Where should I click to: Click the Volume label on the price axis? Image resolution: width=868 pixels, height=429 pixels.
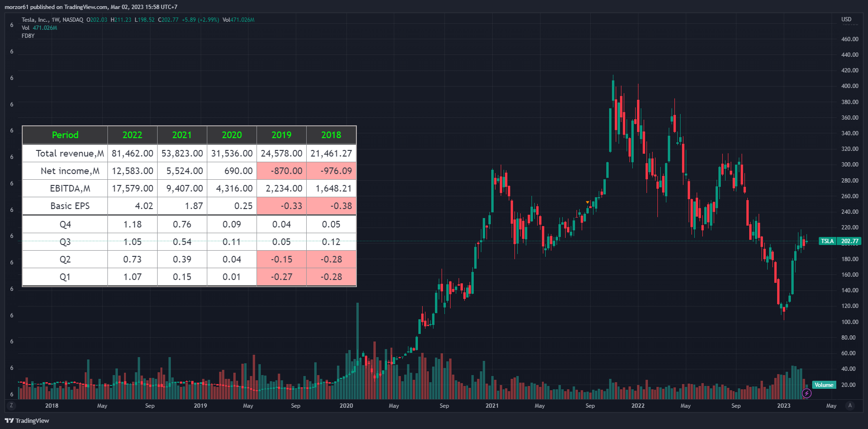pyautogui.click(x=824, y=385)
